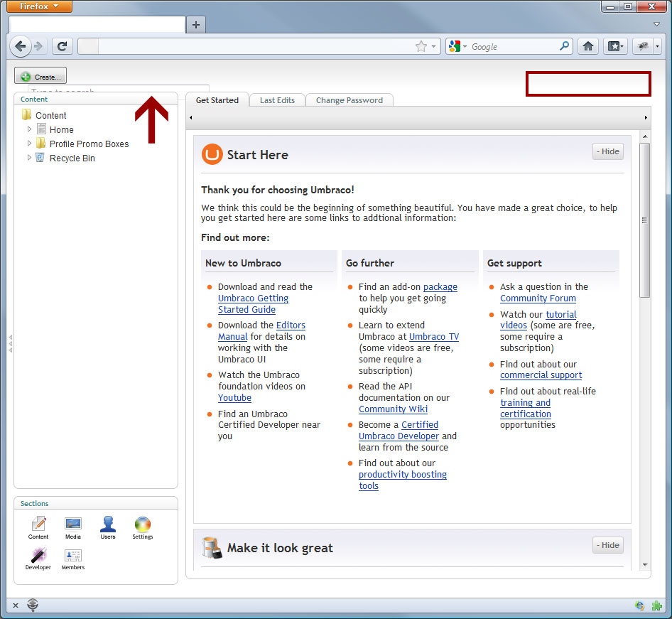Viewport: 672px width, 619px height.
Task: Open the Members section icon
Action: (x=73, y=556)
